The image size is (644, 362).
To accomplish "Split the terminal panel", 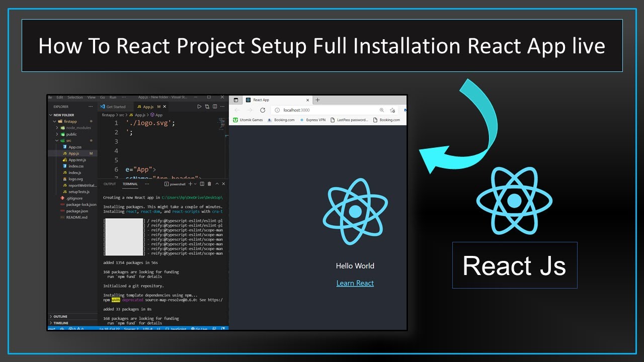I will pyautogui.click(x=202, y=184).
